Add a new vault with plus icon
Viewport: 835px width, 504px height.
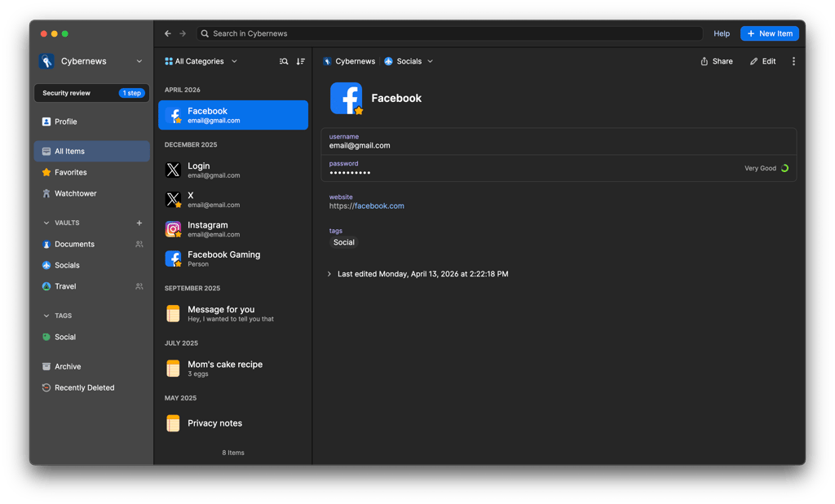tap(139, 223)
